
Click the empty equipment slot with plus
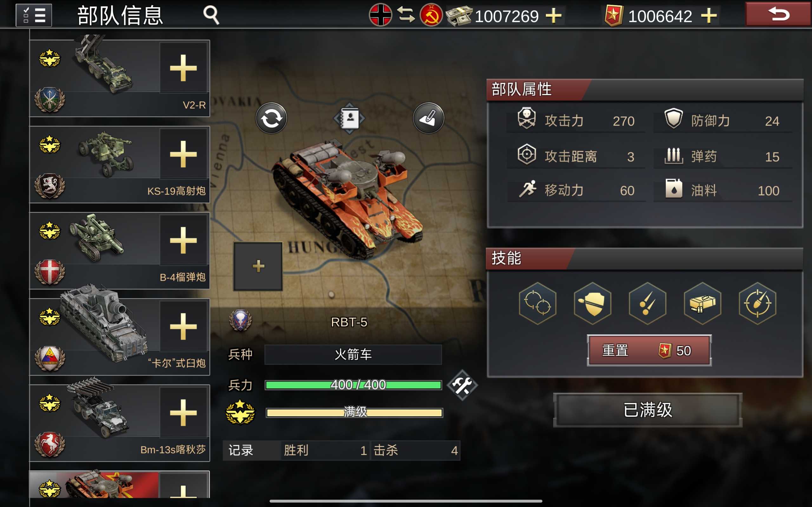pyautogui.click(x=258, y=266)
